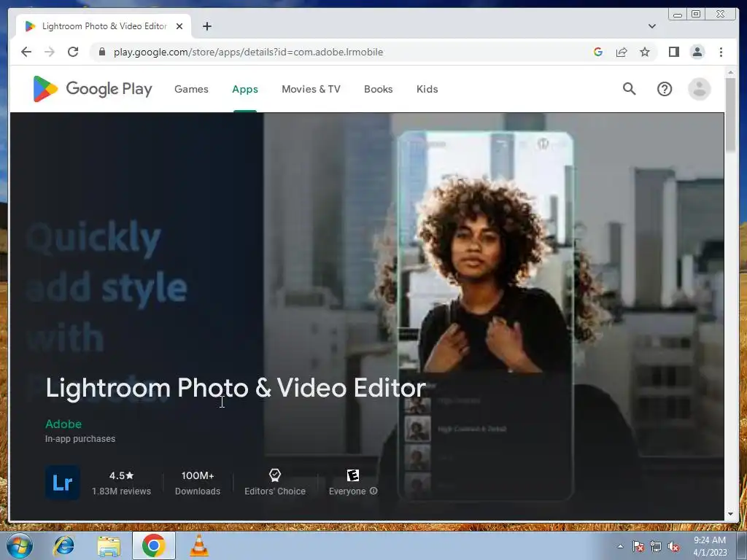Open the clock showing 9:24 AM
Screen dimensions: 747x560
pyautogui.click(x=710, y=546)
